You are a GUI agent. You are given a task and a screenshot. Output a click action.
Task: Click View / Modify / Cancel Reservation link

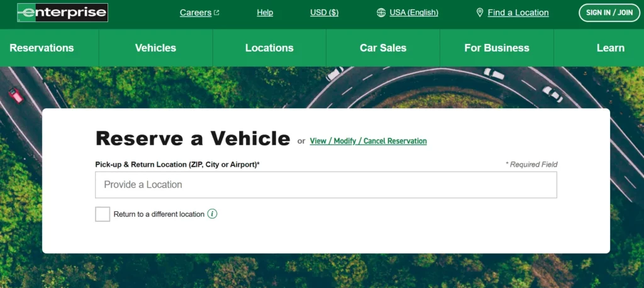(368, 141)
